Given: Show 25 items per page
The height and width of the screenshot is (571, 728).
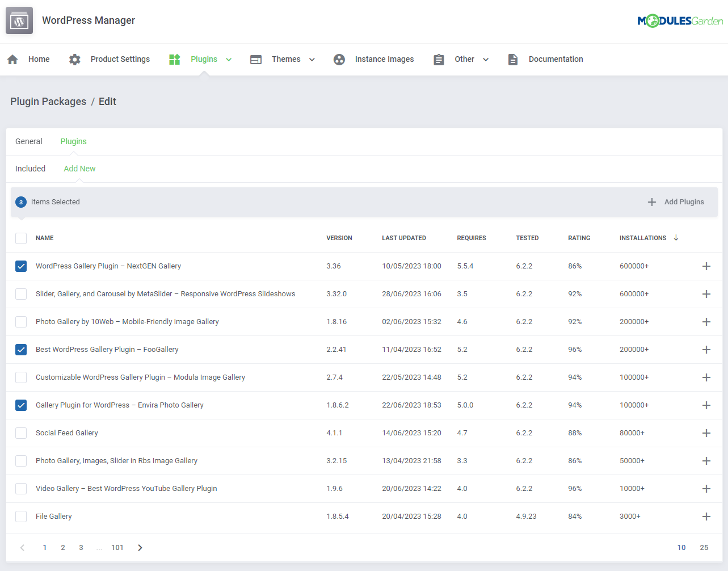Looking at the screenshot, I should point(704,548).
